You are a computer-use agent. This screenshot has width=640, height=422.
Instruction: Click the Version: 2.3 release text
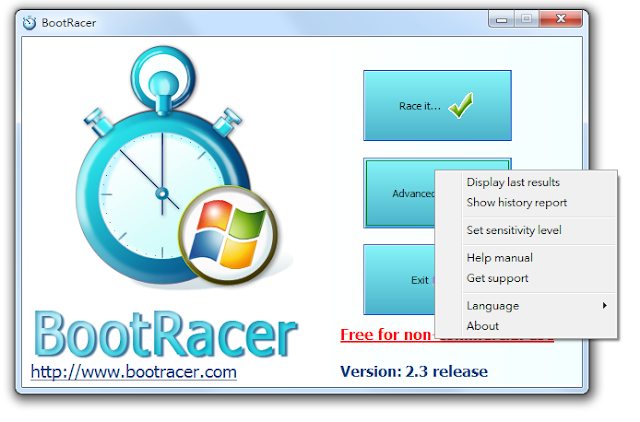pos(414,371)
